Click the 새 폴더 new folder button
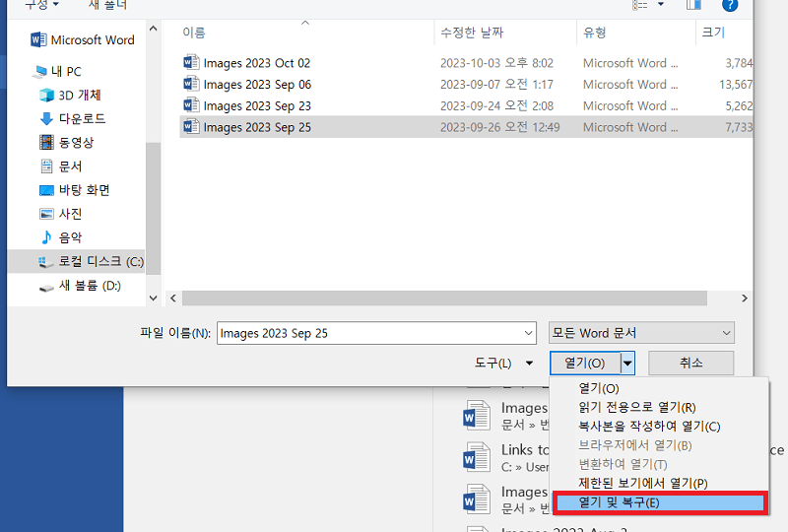The height and width of the screenshot is (532, 788). [x=107, y=5]
